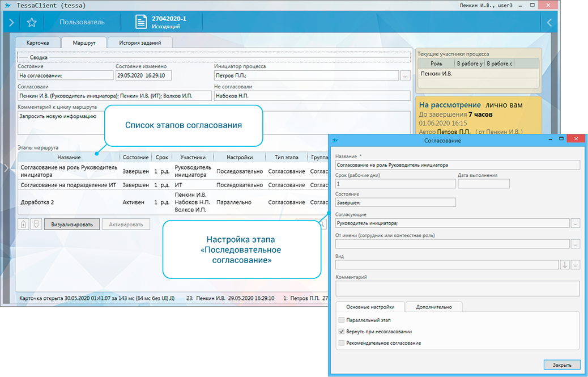Move the route stage up with arrow icon

24,224
